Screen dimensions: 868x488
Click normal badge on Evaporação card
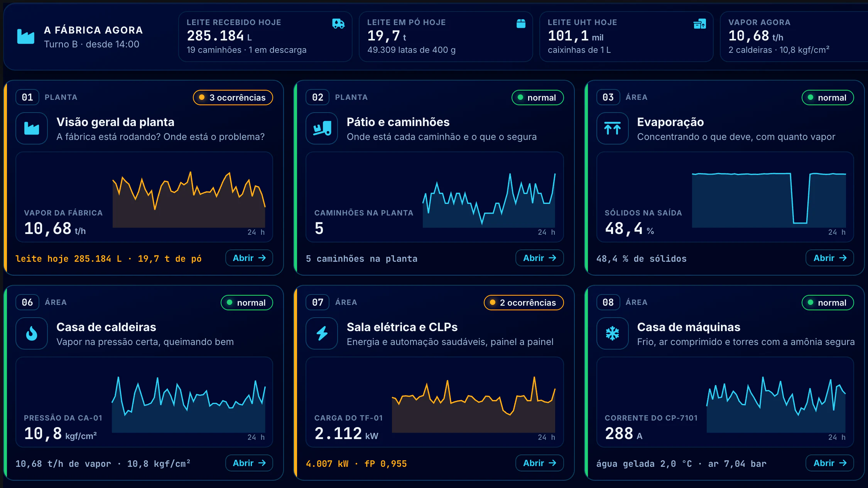tap(827, 98)
